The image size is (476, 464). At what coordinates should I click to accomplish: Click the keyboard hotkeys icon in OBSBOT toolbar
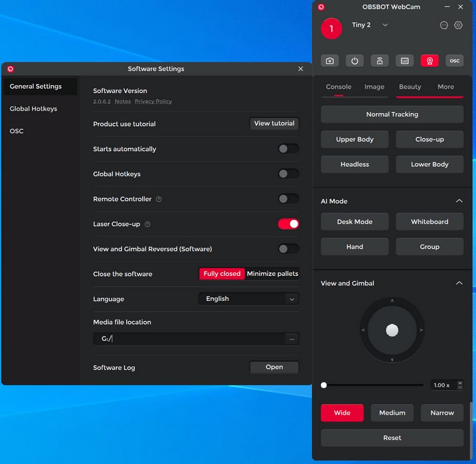tap(405, 61)
